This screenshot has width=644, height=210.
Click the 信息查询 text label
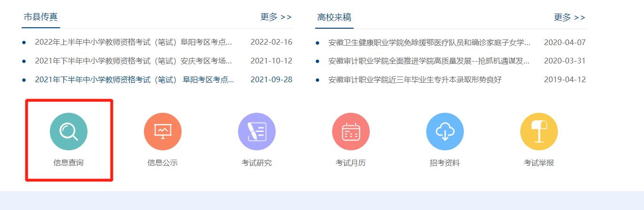pyautogui.click(x=69, y=163)
